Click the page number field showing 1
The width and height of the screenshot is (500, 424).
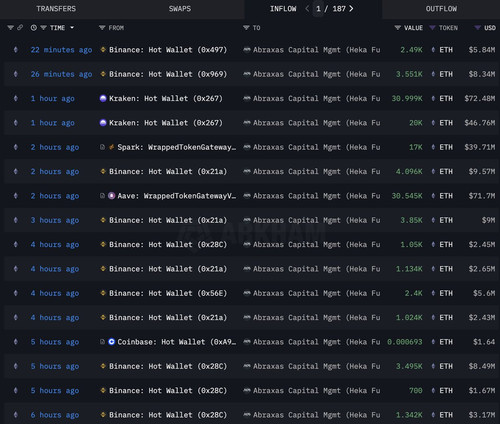pos(318,9)
